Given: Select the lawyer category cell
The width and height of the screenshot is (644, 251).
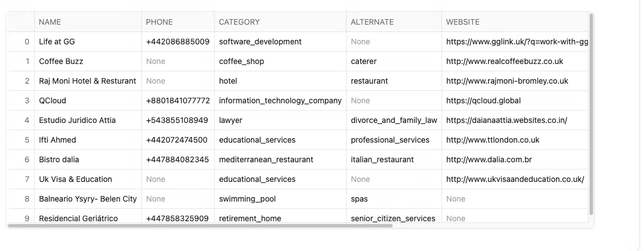Looking at the screenshot, I should 231,120.
